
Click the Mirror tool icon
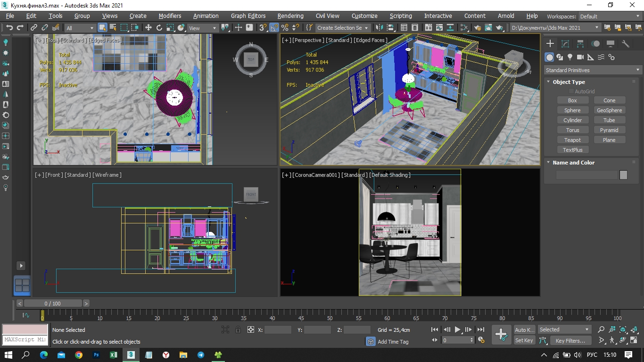click(379, 28)
